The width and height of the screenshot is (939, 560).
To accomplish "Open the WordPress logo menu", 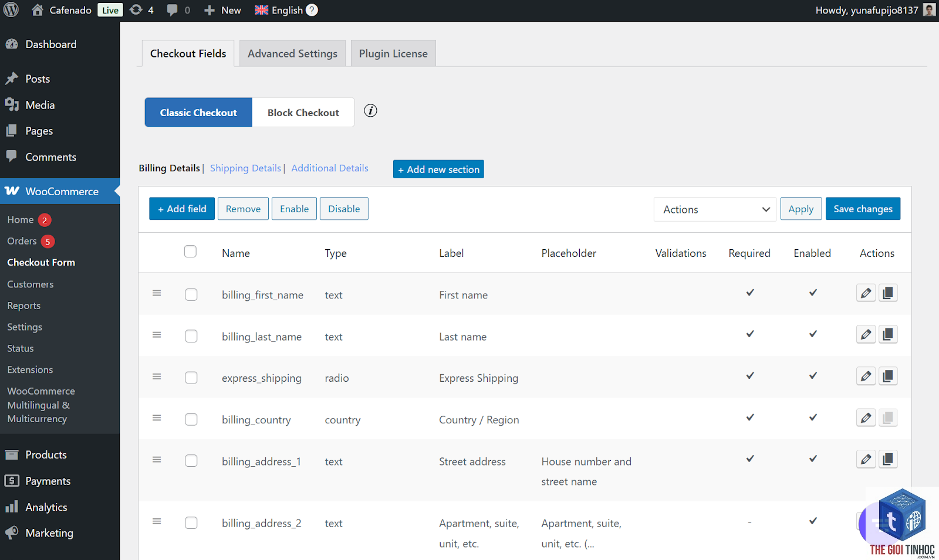I will pos(11,10).
